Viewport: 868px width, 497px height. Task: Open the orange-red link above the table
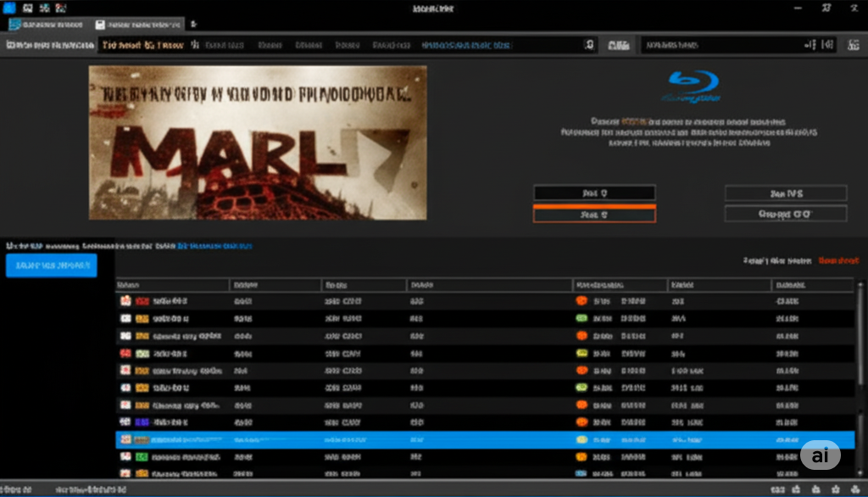pos(838,260)
